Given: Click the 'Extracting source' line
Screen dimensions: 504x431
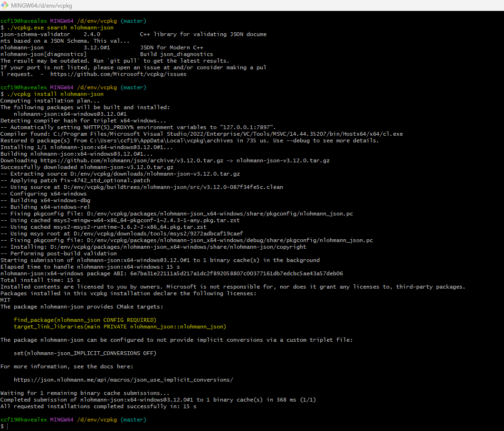Looking at the screenshot, I should [x=120, y=174].
